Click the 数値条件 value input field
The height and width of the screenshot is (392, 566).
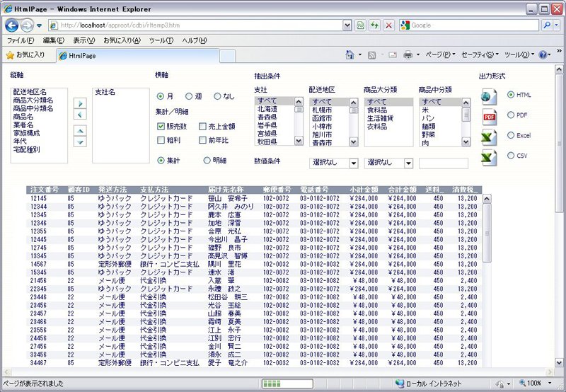pos(444,163)
